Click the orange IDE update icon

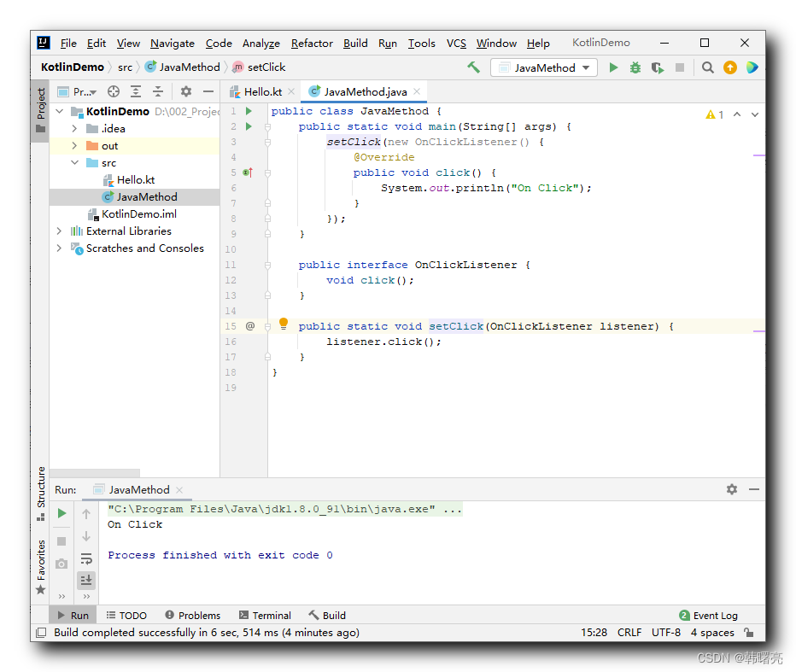[x=730, y=67]
